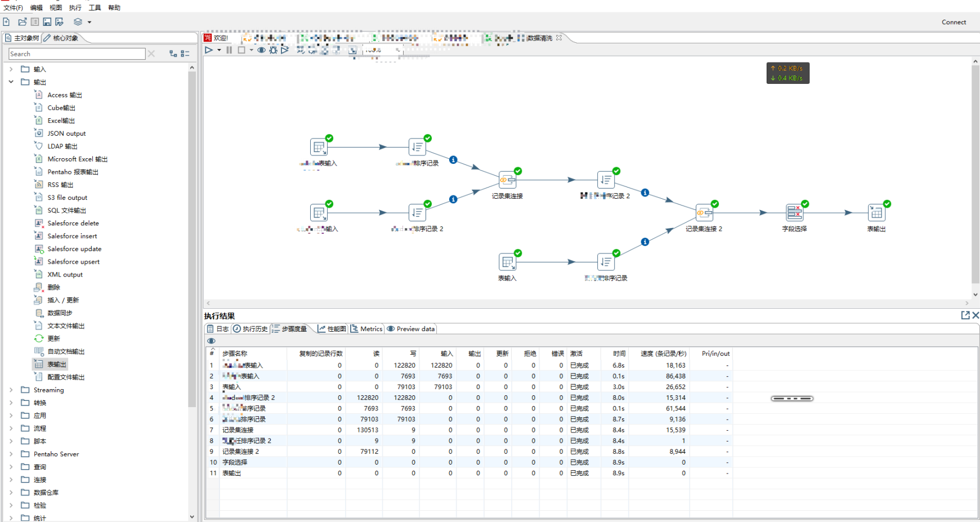Select the 记录集连接 2 step icon on canvas
The width and height of the screenshot is (980, 522).
point(704,213)
